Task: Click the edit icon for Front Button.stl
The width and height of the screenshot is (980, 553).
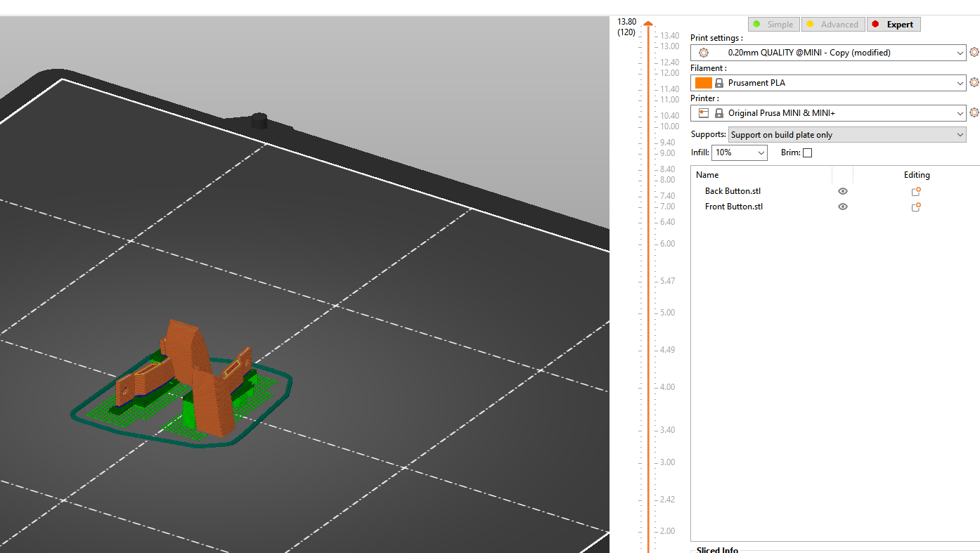Action: click(916, 207)
